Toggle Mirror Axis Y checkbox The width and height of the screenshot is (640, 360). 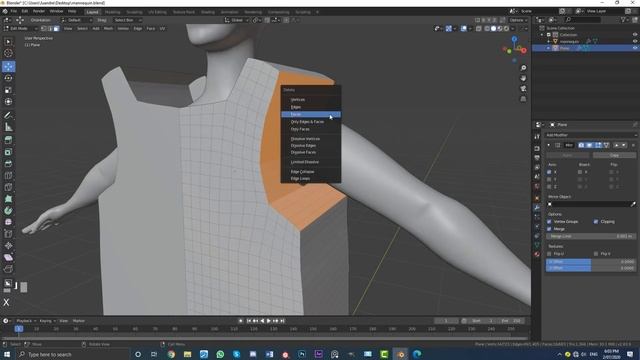coord(549,180)
